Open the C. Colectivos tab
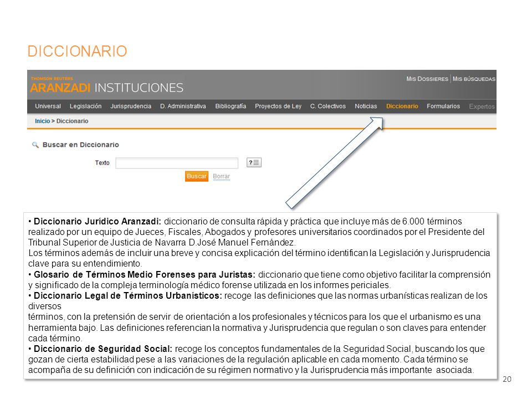This screenshot has height=399, width=532. pyautogui.click(x=328, y=106)
